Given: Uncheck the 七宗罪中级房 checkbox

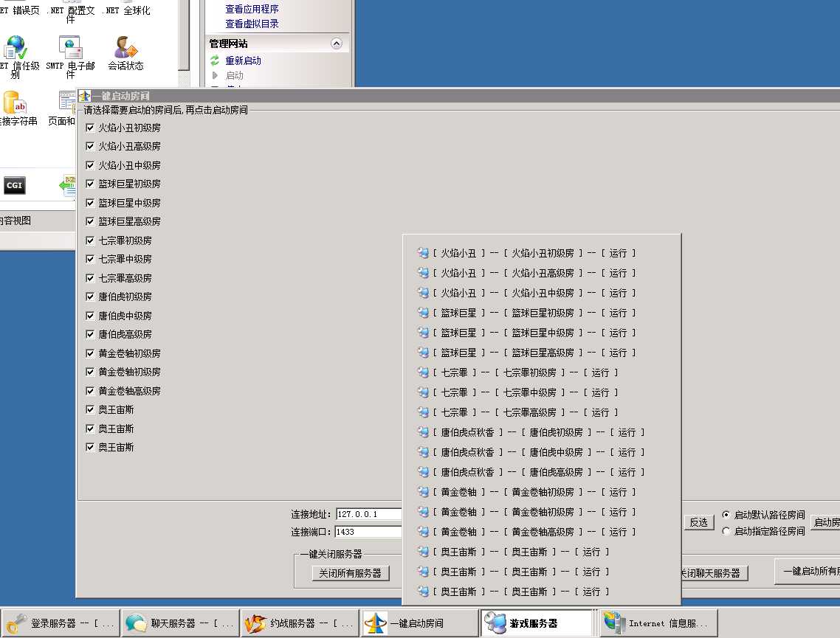Looking at the screenshot, I should pyautogui.click(x=90, y=259).
